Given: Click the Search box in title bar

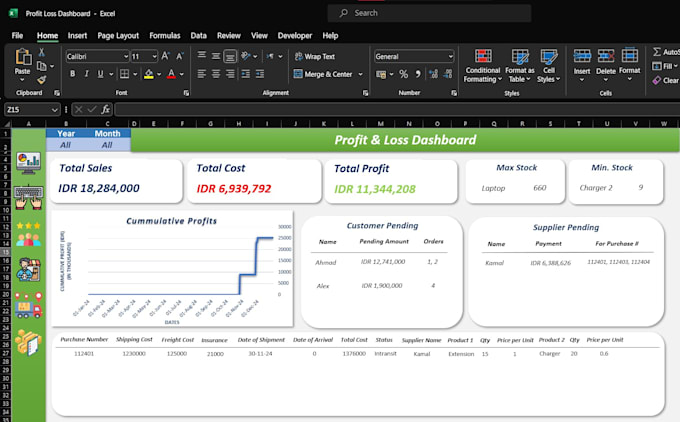Looking at the screenshot, I should 429,13.
